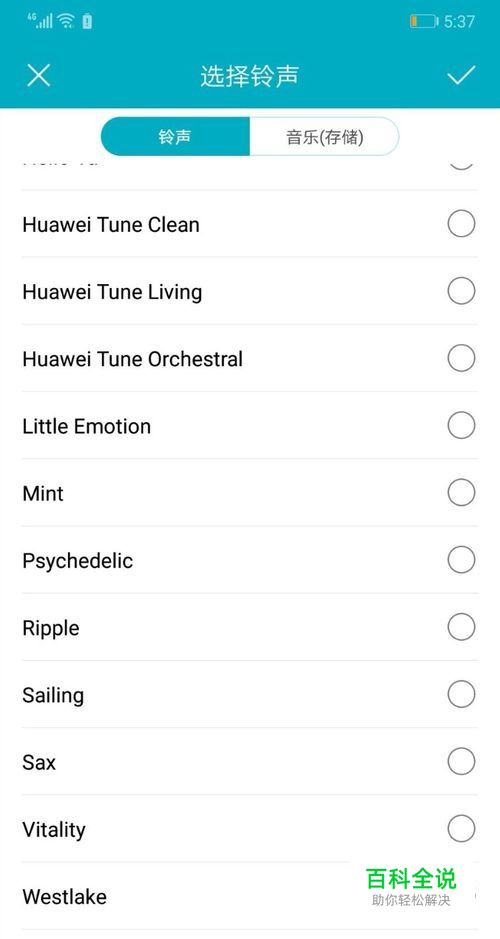
Task: Pick the Ripple ringtone radio button
Action: 461,627
